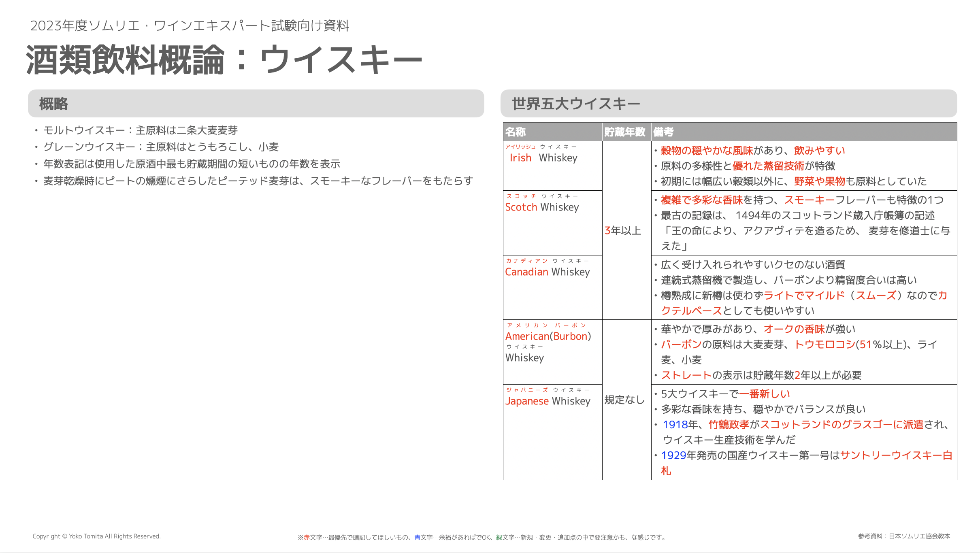
Task: Click the color legend note ※赤文字…
Action: point(482,538)
